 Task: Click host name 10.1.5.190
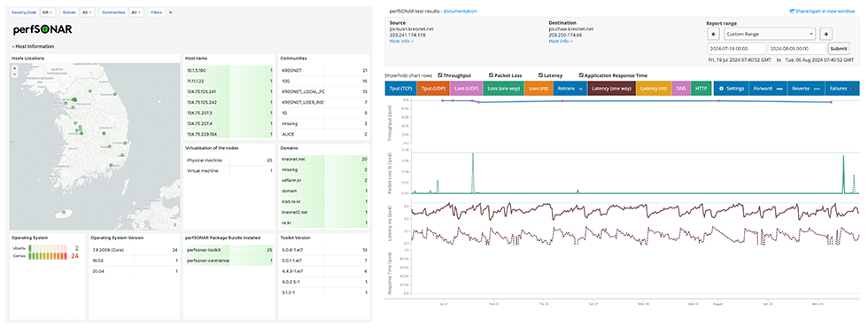(229, 70)
